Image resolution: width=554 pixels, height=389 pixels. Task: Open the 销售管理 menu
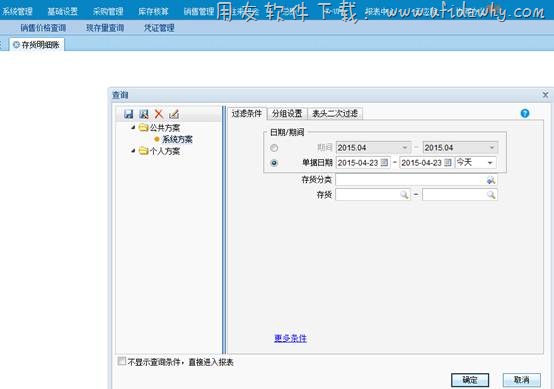(x=199, y=11)
